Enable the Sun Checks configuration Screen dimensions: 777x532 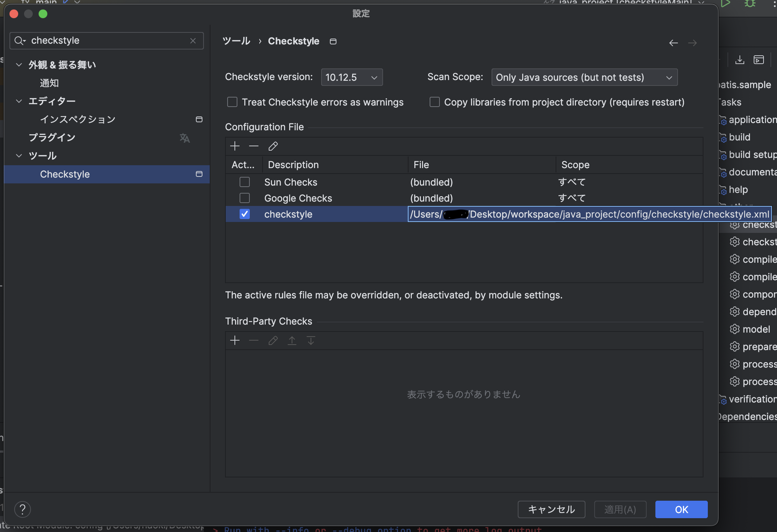(245, 182)
